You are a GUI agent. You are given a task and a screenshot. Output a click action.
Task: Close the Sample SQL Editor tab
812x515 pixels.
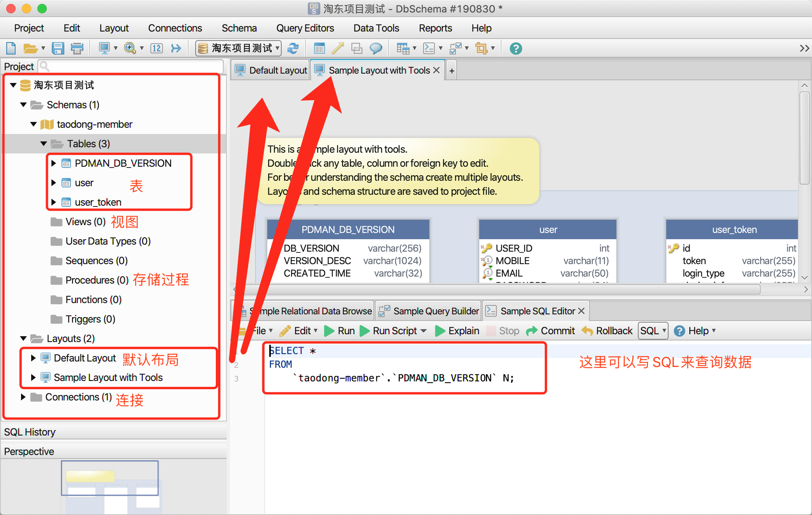pos(581,311)
